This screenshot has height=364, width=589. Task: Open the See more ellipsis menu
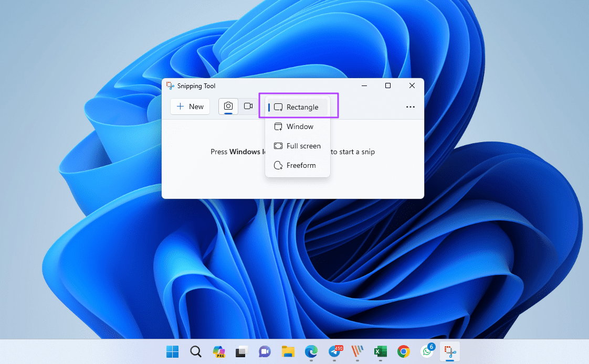pyautogui.click(x=410, y=106)
